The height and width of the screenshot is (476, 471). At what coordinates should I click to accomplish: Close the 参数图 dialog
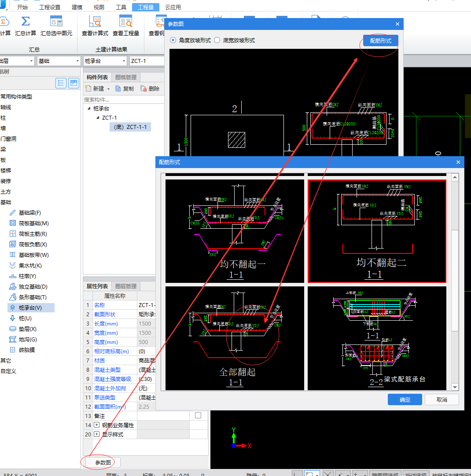pos(397,24)
